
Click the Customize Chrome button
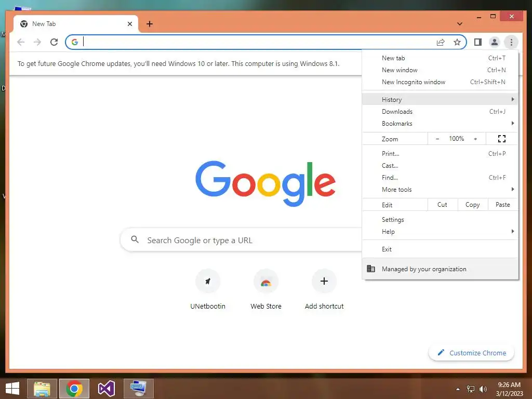click(x=471, y=353)
